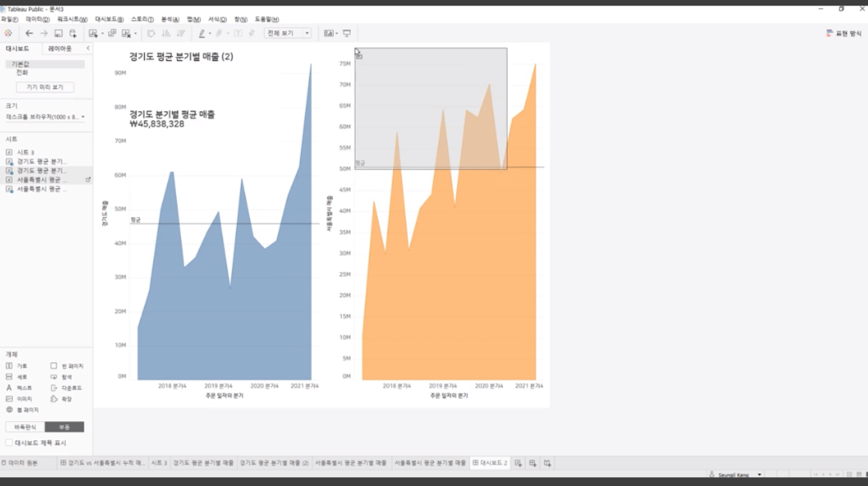This screenshot has height=486, width=868.
Task: Collapse the side pane with chevron
Action: (88, 49)
